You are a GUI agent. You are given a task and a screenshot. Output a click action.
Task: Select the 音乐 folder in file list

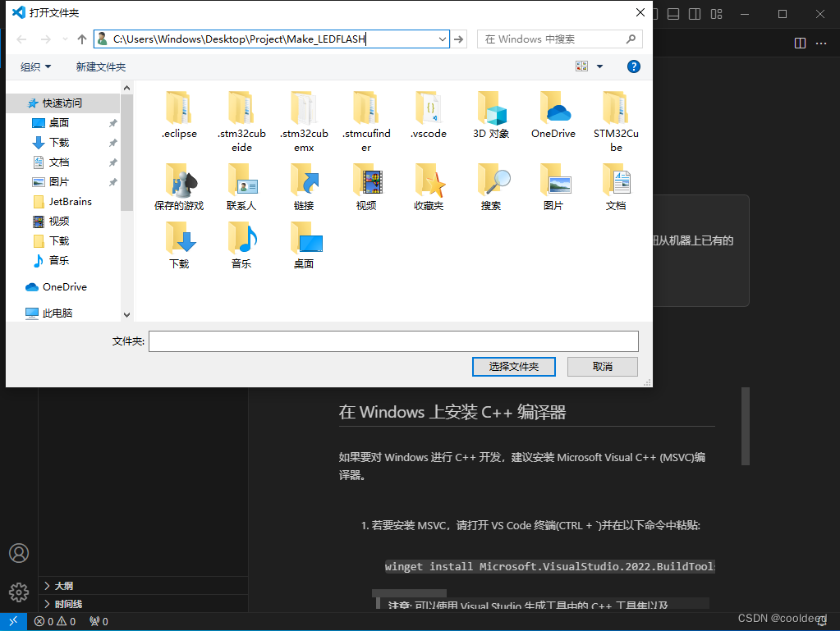click(241, 245)
